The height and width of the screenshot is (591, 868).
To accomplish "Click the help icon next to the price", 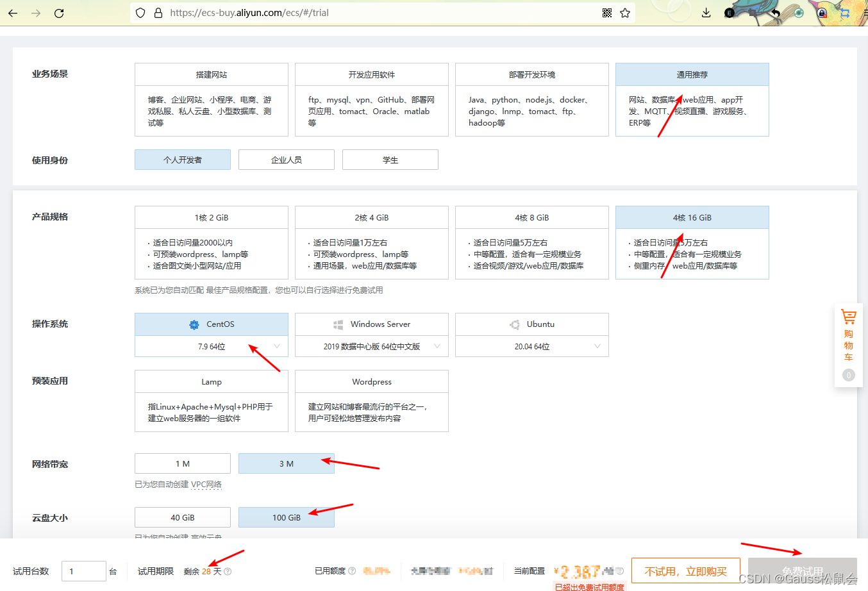I will click(x=620, y=570).
